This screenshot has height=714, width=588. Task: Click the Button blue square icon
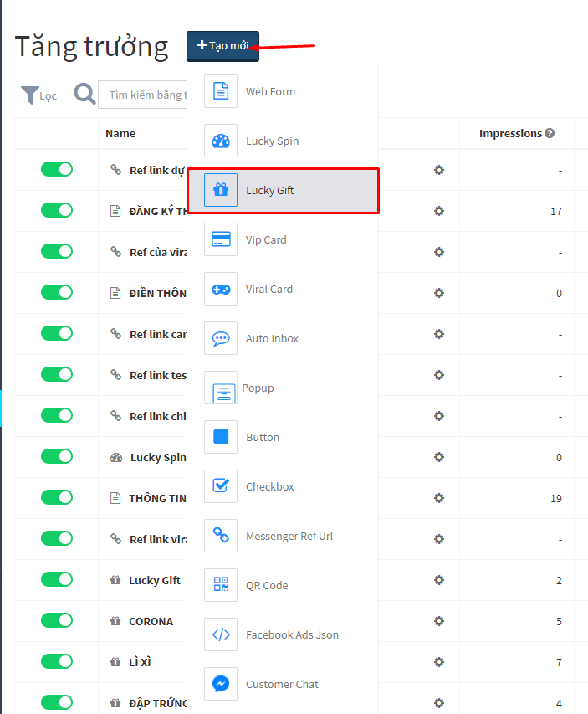pos(221,437)
